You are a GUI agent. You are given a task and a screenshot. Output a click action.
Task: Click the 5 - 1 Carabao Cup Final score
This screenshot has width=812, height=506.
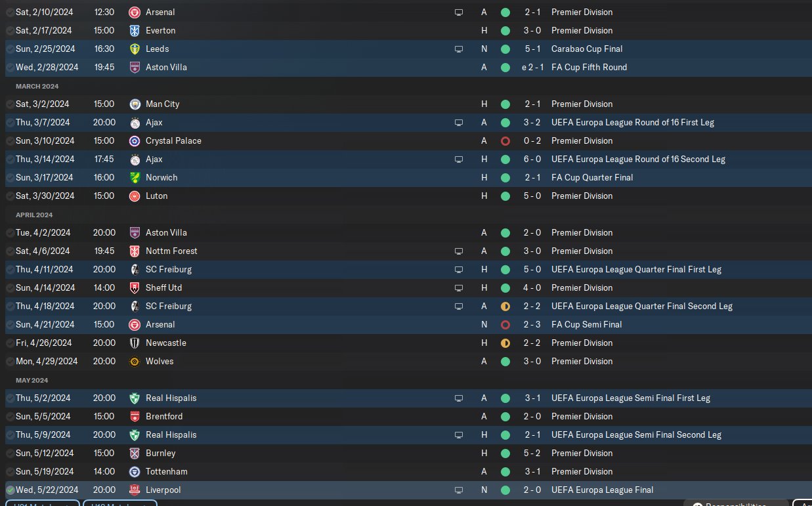[x=532, y=49]
